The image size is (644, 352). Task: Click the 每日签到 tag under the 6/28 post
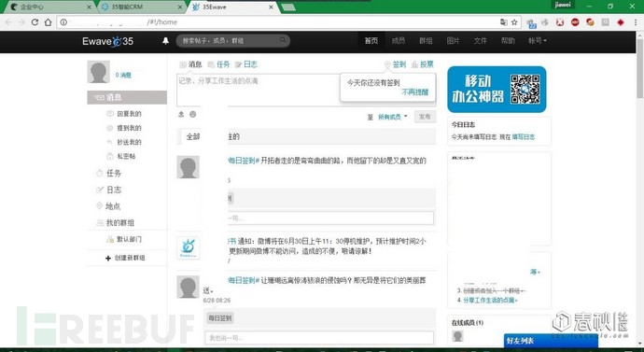tap(220, 317)
